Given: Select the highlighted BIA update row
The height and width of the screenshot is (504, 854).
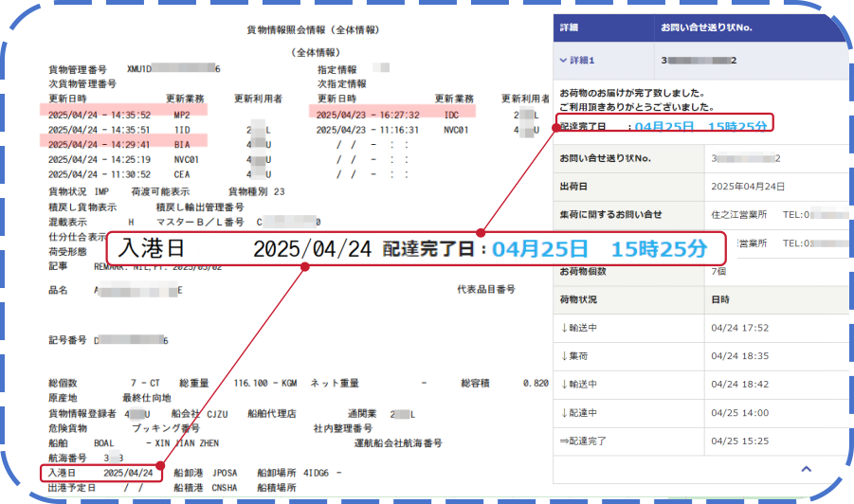Looking at the screenshot, I should (x=123, y=144).
